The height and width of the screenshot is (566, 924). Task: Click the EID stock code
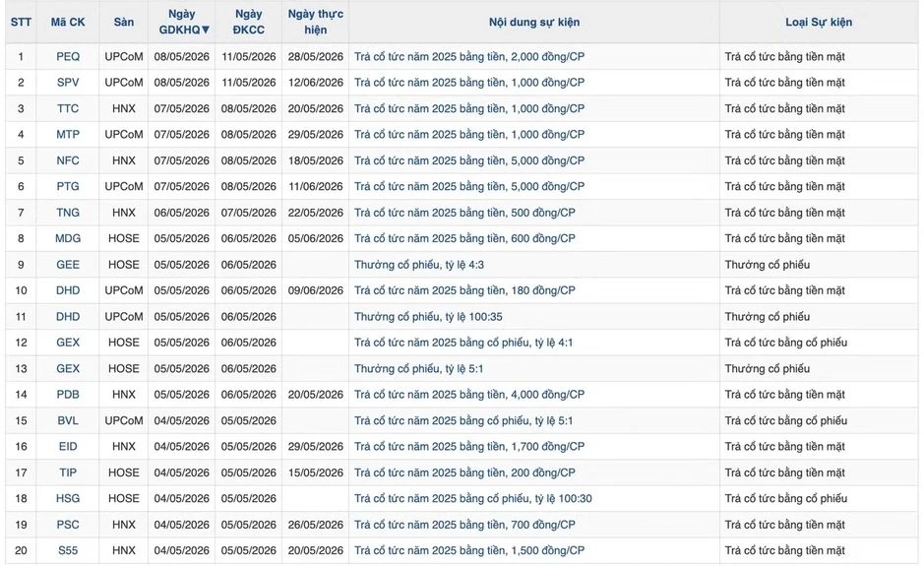(68, 446)
